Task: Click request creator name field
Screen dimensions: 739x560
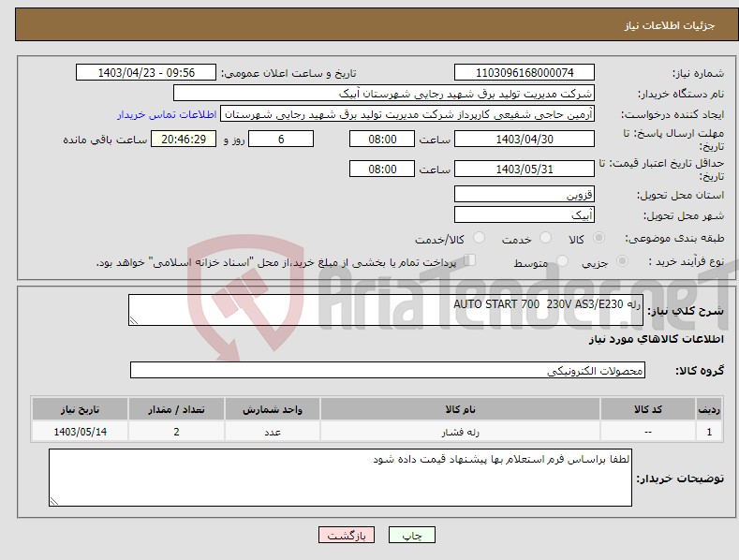Action: 407,114
